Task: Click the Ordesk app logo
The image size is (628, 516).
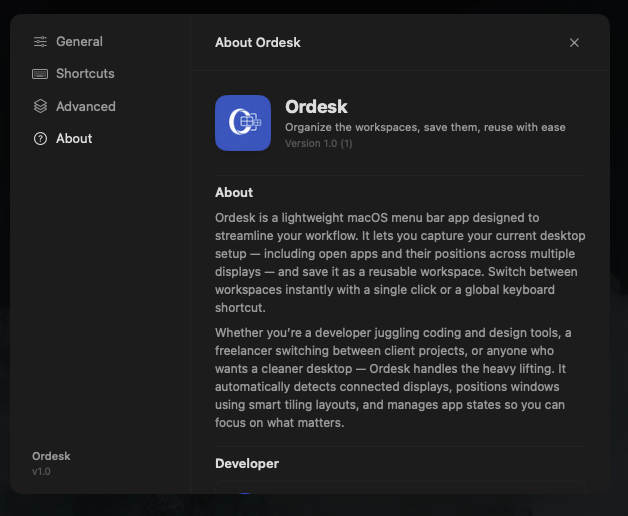Action: point(243,123)
